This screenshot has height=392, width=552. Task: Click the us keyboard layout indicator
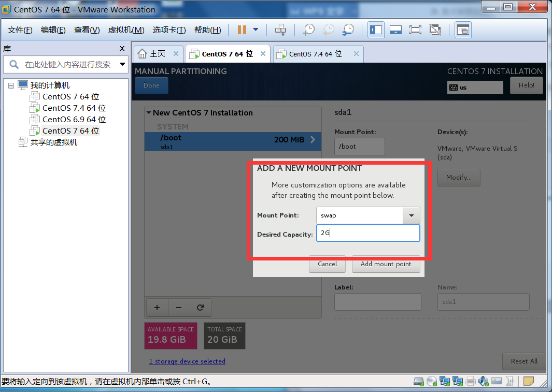point(475,88)
